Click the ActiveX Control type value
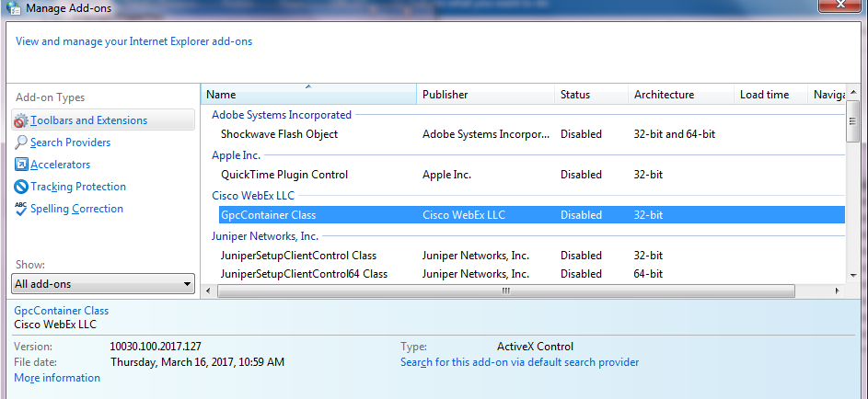This screenshot has width=868, height=399. 536,347
